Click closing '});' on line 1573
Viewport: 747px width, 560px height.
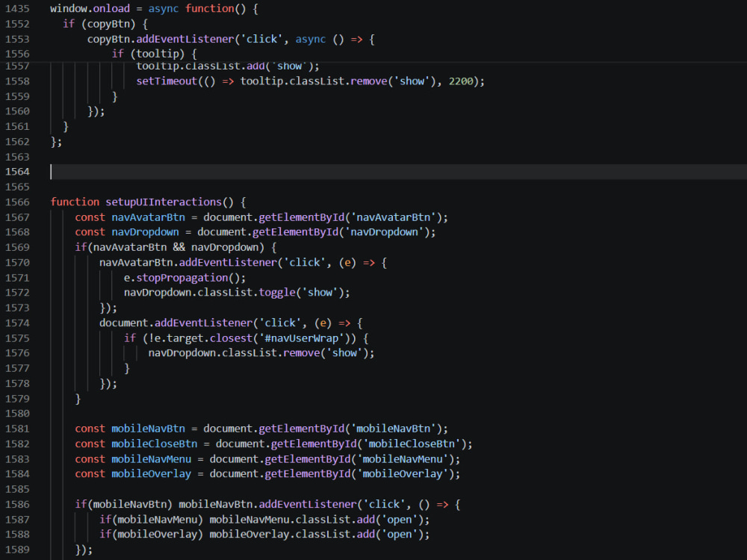point(108,308)
